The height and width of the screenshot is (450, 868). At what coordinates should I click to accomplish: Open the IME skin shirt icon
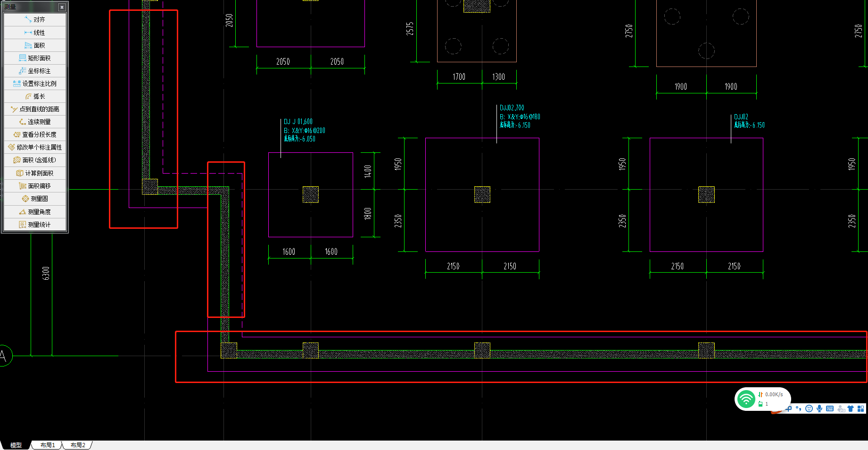point(851,408)
